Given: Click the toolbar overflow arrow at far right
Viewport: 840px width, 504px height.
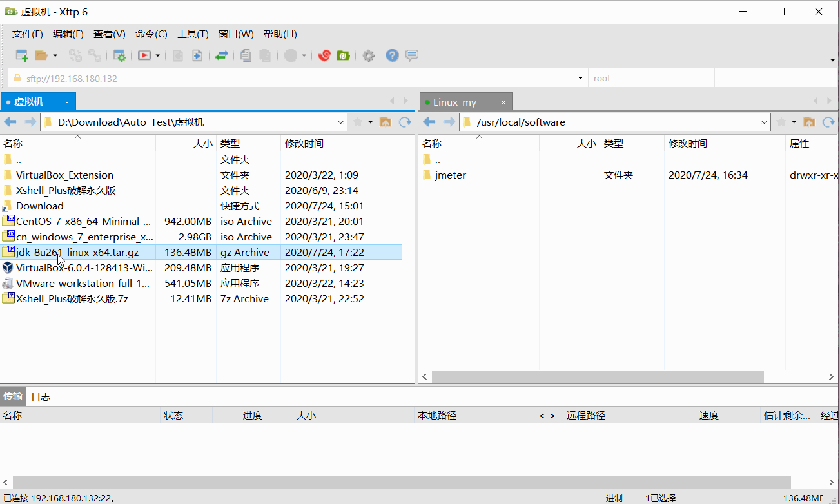Looking at the screenshot, I should tap(833, 59).
